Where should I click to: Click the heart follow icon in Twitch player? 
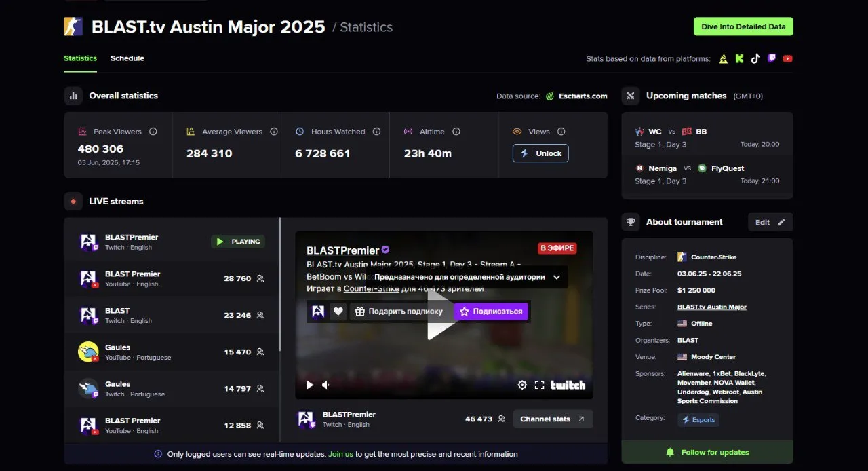pyautogui.click(x=338, y=312)
